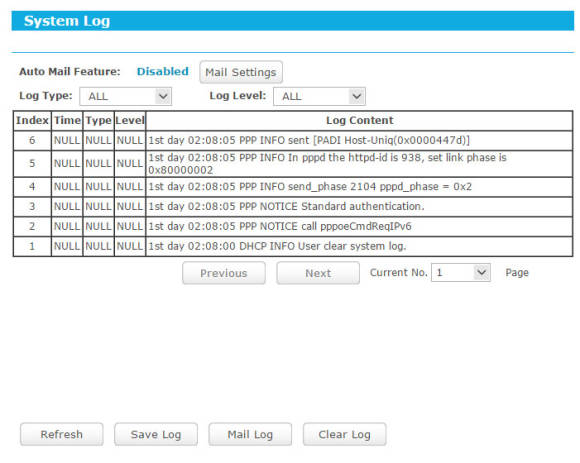Expand the Log Level dropdown
The width and height of the screenshot is (580, 463).
tap(319, 97)
